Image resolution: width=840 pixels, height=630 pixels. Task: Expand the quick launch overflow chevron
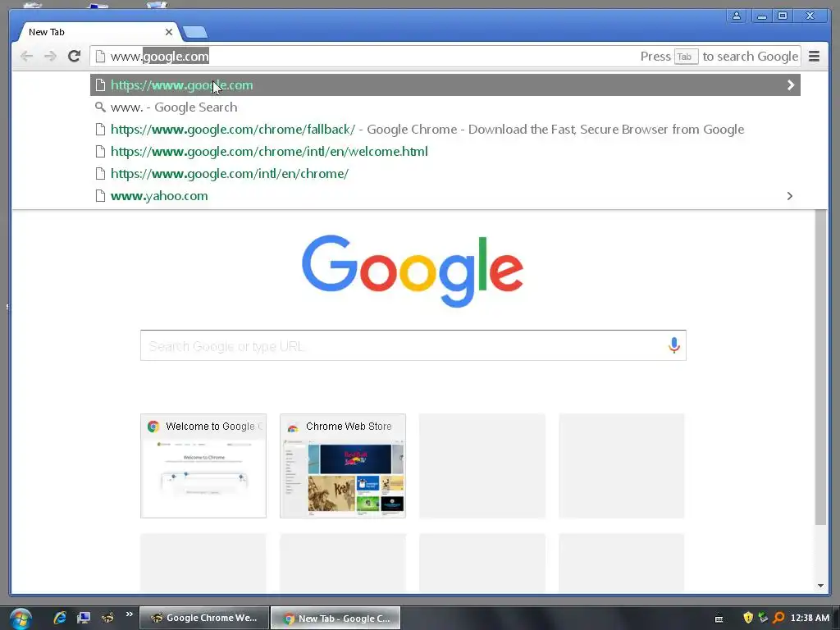click(129, 614)
